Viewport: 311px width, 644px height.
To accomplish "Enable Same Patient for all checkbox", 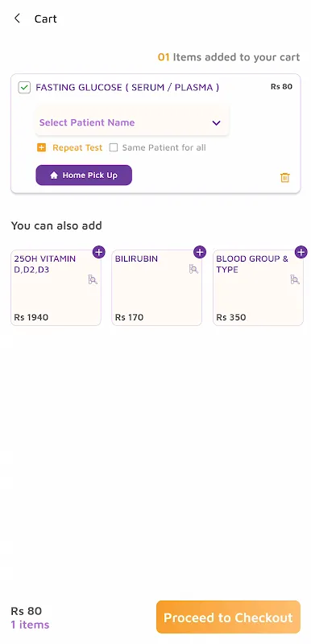I will point(114,148).
